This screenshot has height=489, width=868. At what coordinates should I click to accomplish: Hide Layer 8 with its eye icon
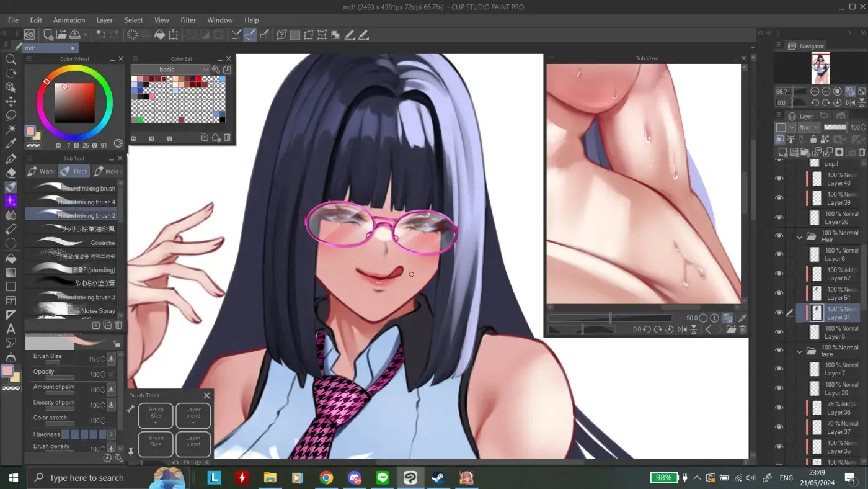779,332
